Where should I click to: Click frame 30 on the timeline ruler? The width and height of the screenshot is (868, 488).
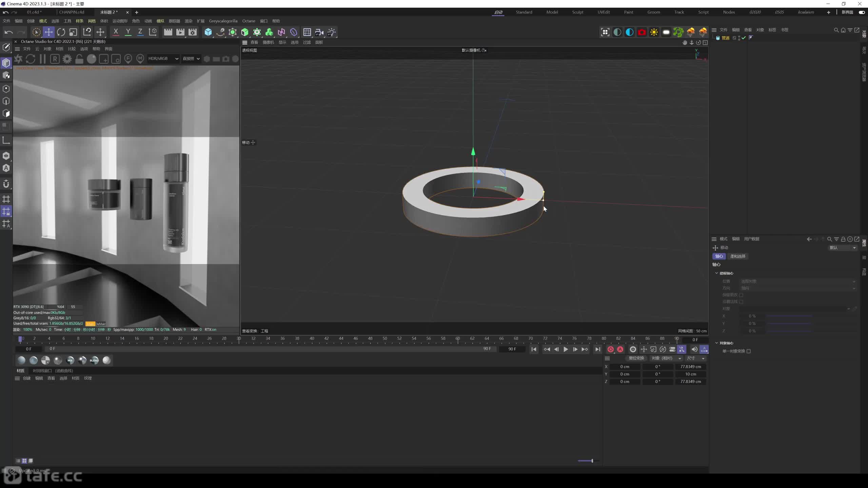tap(239, 339)
